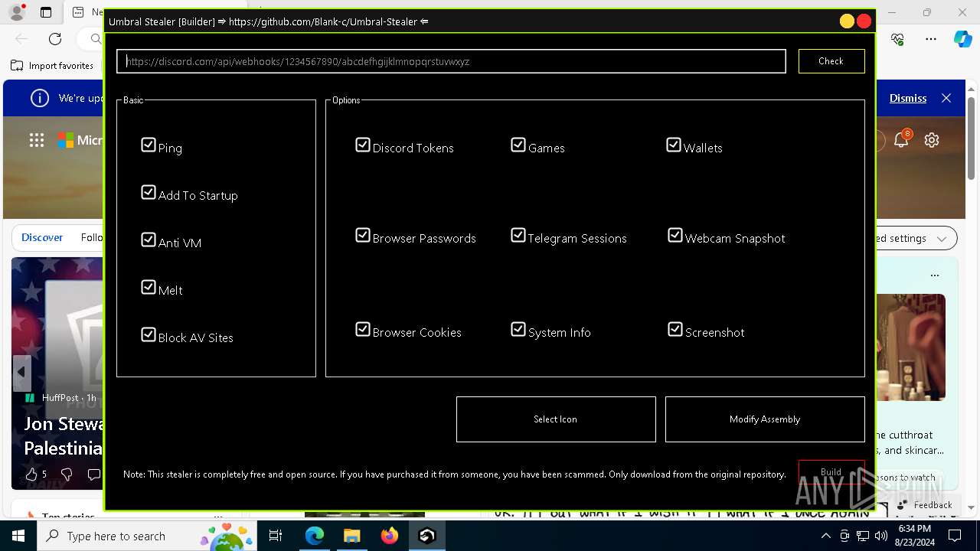Viewport: 980px width, 551px height.
Task: Open Task View from the taskbar
Action: [276, 536]
